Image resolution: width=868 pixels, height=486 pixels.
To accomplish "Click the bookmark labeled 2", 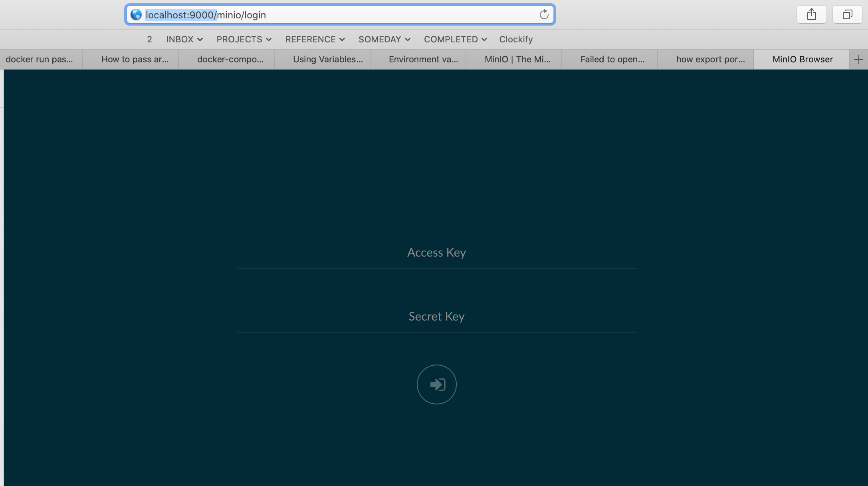I will coord(149,39).
